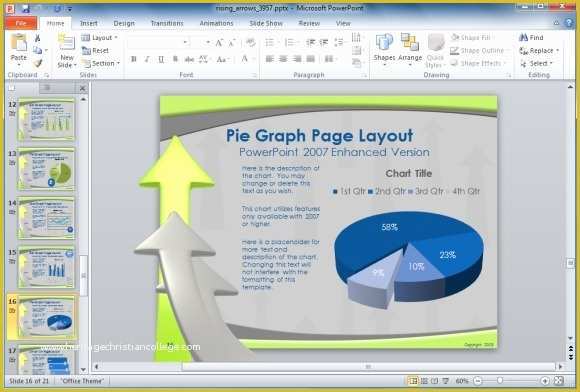Click the Reset button
The image size is (580, 392).
click(x=95, y=50)
